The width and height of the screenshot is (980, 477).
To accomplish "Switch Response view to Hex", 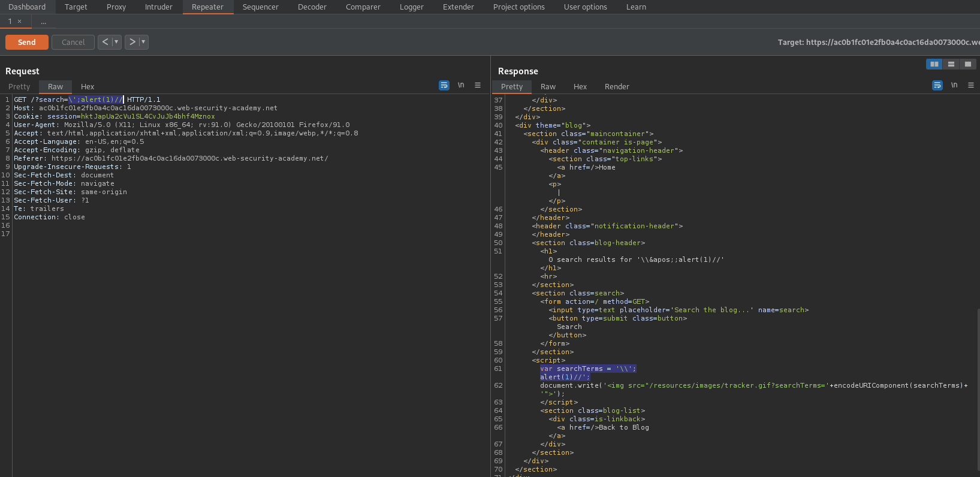I will click(580, 87).
